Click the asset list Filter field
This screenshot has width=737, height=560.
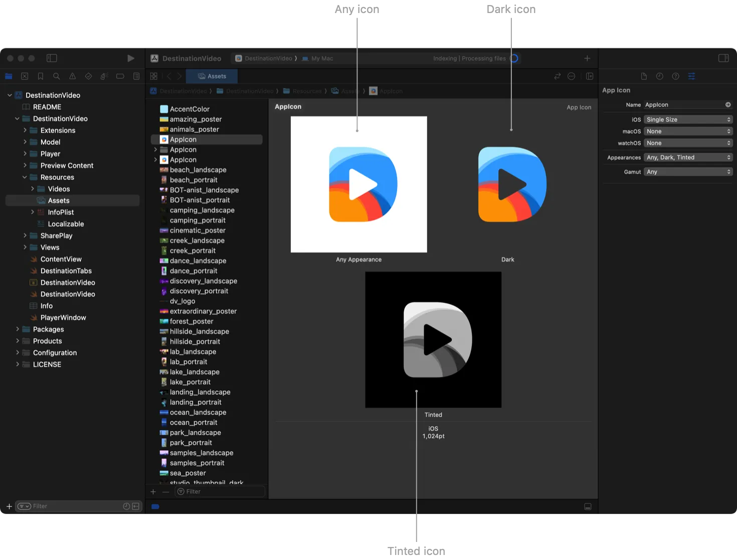pos(221,492)
